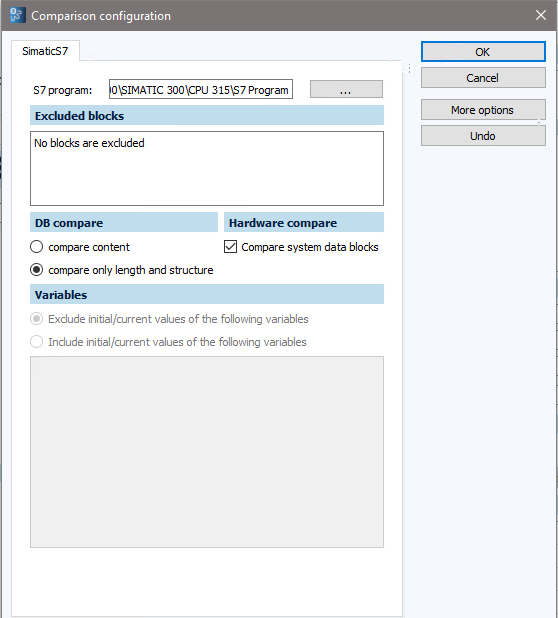Image resolution: width=558 pixels, height=618 pixels.
Task: Click the Undo button
Action: (483, 136)
